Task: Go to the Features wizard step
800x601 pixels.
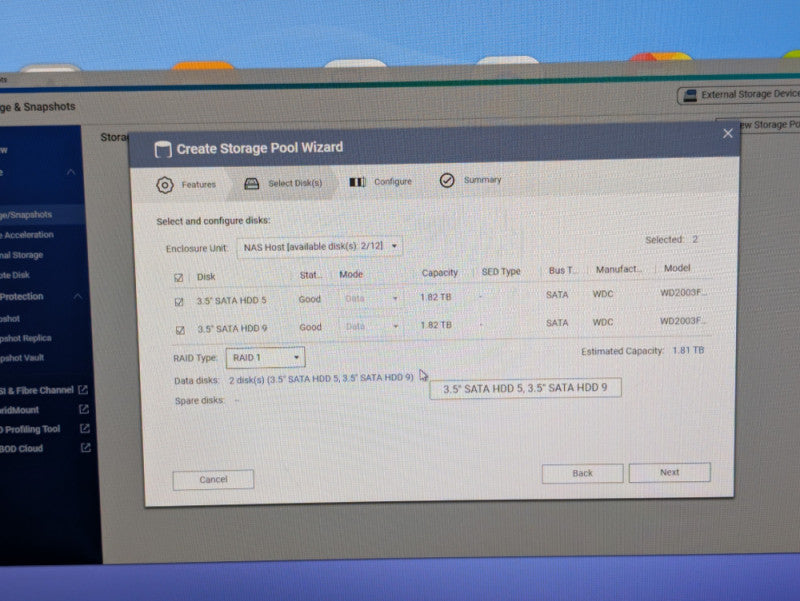Action: 186,185
